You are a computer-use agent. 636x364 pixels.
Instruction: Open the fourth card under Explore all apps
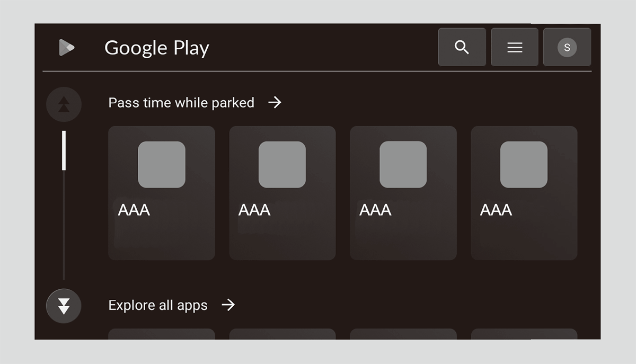coord(524,334)
